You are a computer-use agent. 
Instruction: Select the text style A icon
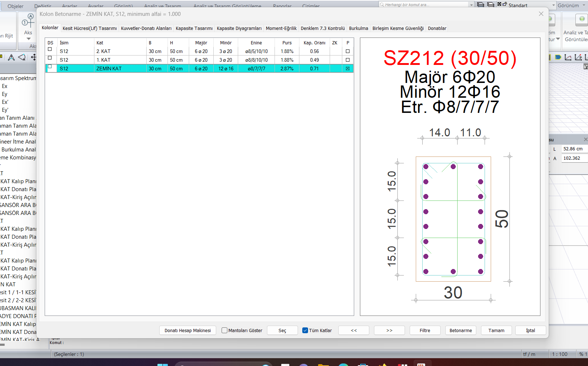(11, 57)
